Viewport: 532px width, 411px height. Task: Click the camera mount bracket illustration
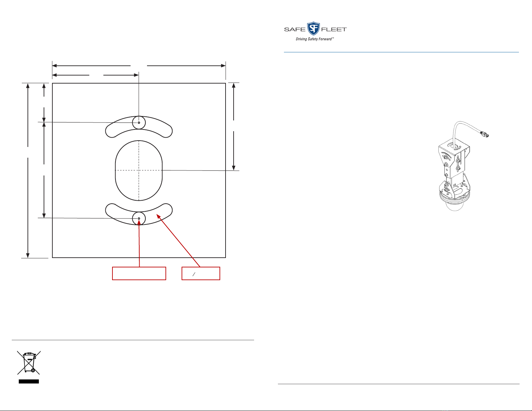(455, 168)
